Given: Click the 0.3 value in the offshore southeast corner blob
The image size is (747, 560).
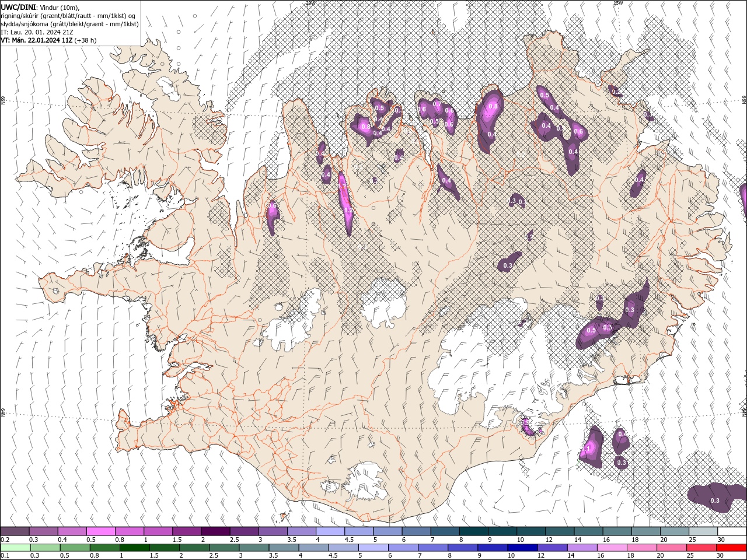Looking at the screenshot, I should 715,501.
